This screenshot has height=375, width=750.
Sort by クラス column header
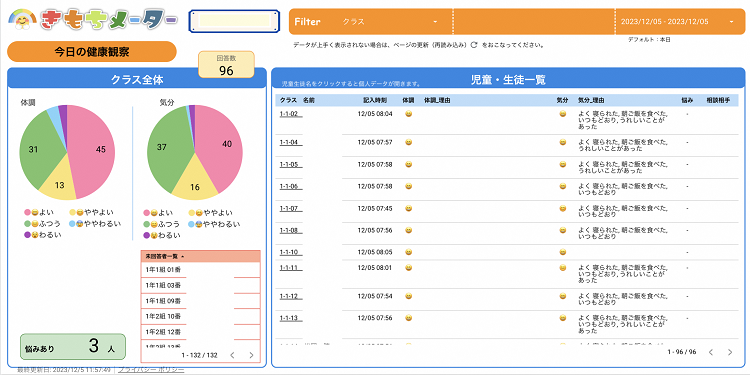[288, 100]
